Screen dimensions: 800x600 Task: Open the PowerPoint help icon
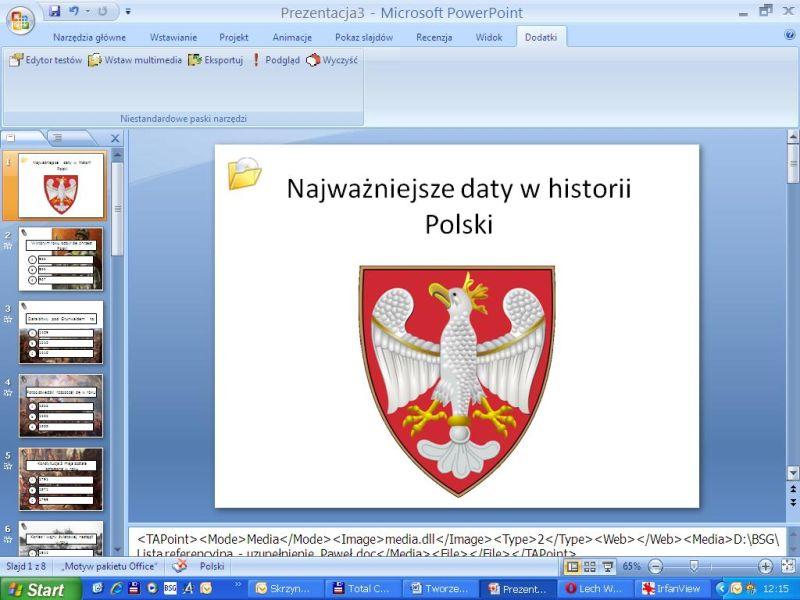coord(790,35)
